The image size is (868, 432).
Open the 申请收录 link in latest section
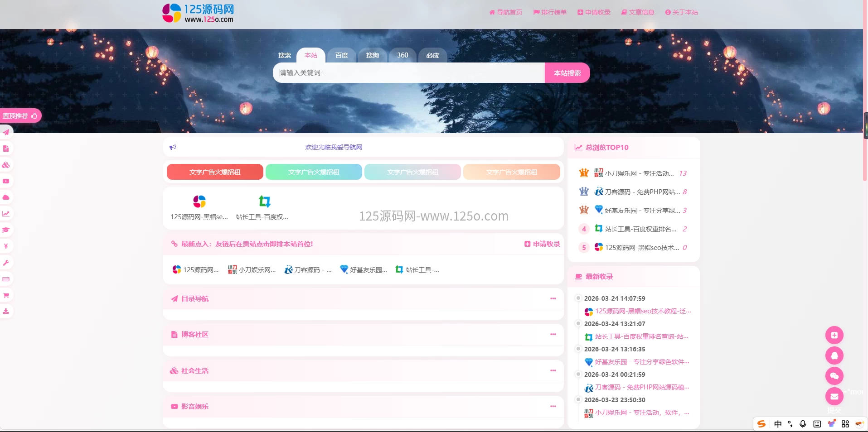[x=542, y=244]
